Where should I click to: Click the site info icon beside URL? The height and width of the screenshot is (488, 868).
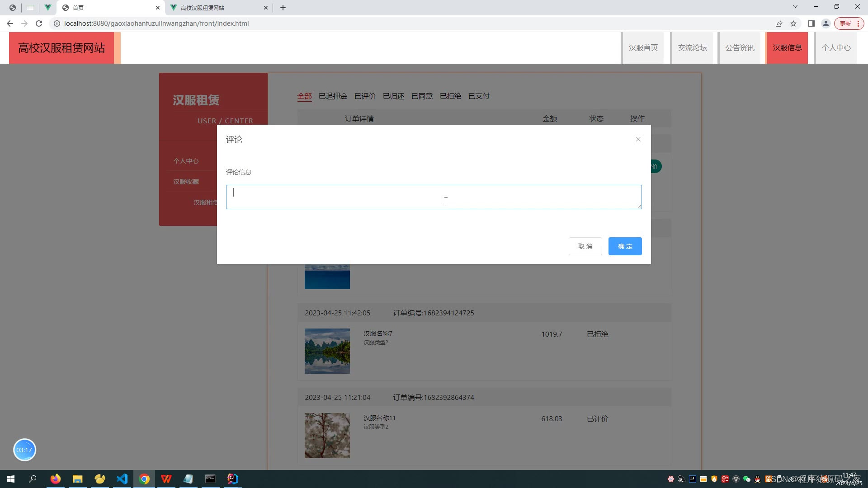pos(57,23)
